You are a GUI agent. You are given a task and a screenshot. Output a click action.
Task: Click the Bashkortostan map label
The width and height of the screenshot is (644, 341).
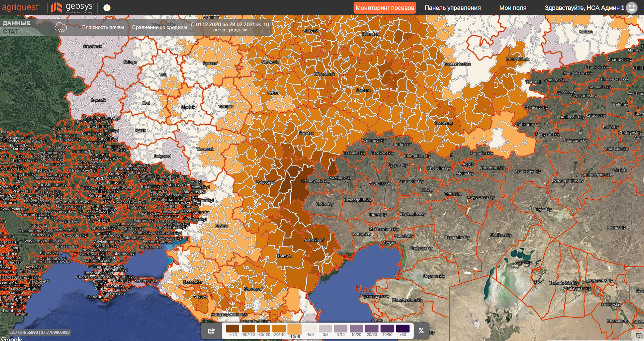coord(457,64)
